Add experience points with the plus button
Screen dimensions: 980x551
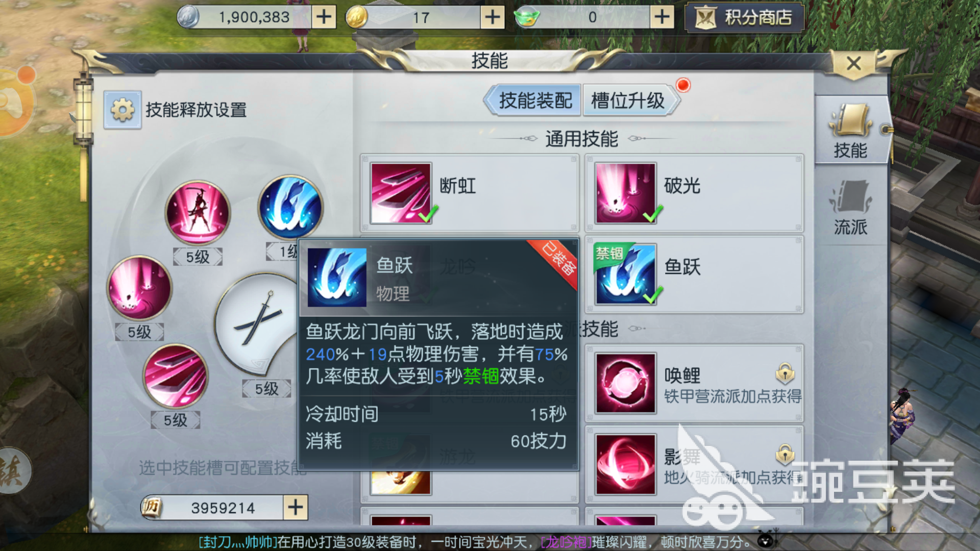click(296, 507)
